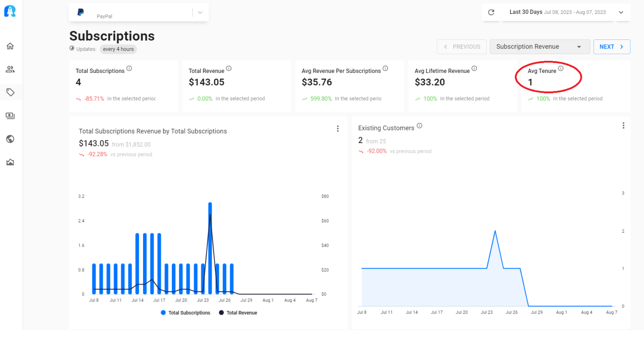Select the globe icon in the sidebar

[10, 139]
